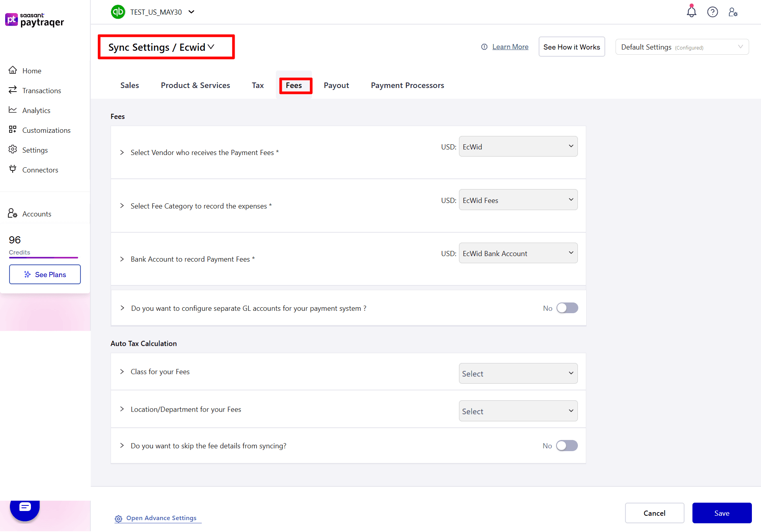The height and width of the screenshot is (532, 761).
Task: Go to Customizations from sidebar
Action: (46, 130)
